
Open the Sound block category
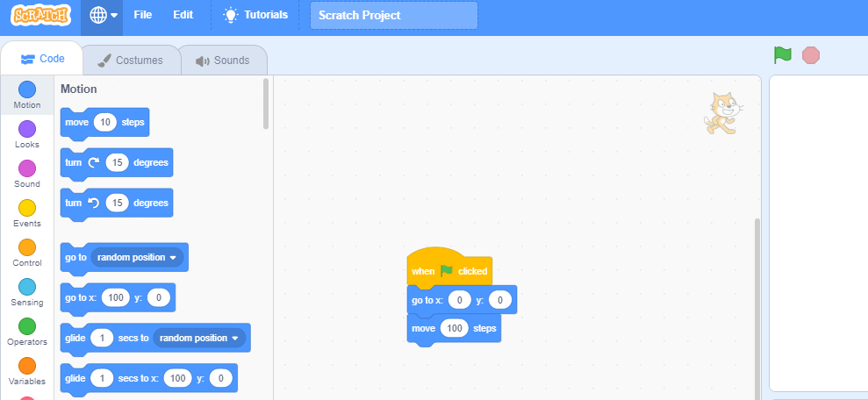click(x=27, y=169)
